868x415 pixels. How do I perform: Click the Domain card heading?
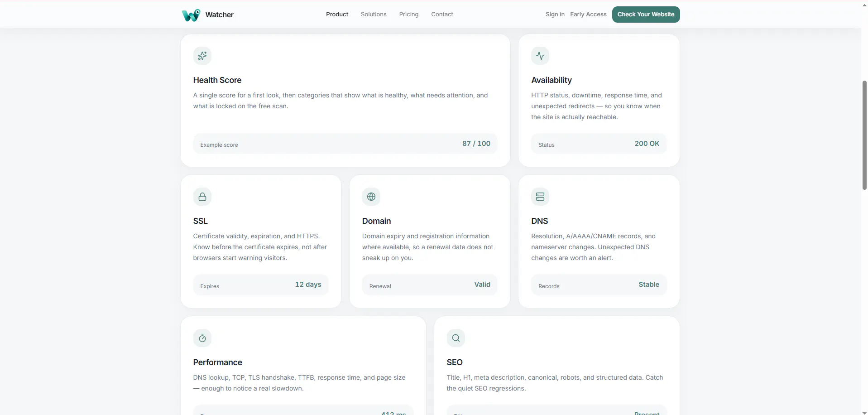(x=376, y=221)
